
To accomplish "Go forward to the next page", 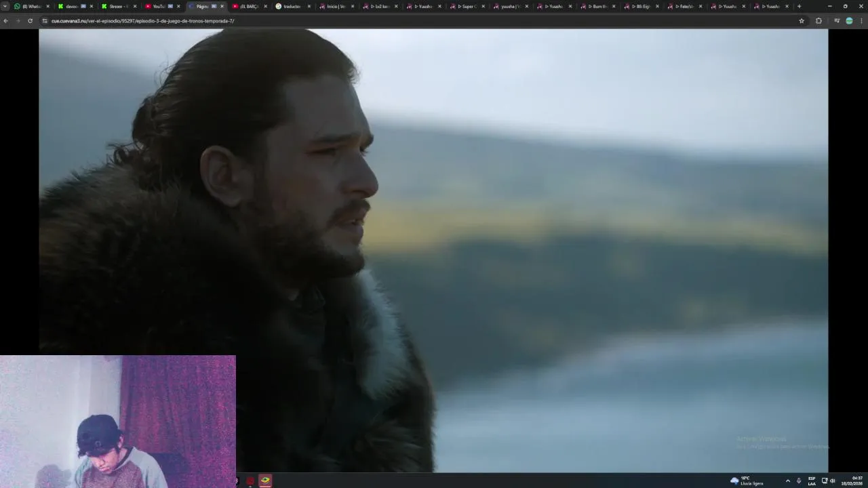I will (18, 21).
